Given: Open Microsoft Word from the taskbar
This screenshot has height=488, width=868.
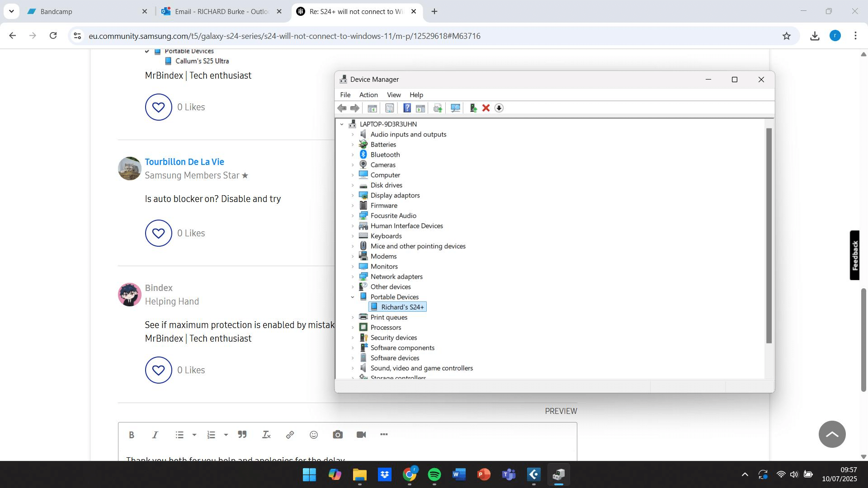Looking at the screenshot, I should (x=459, y=474).
